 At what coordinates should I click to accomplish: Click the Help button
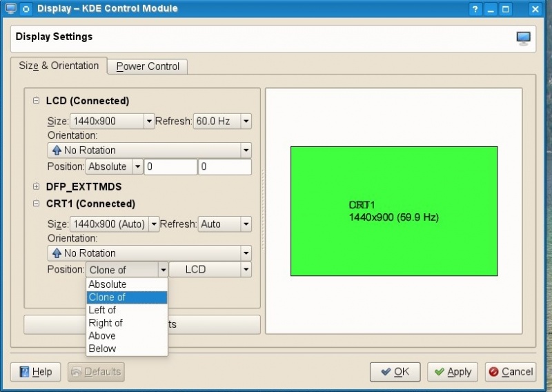click(35, 372)
